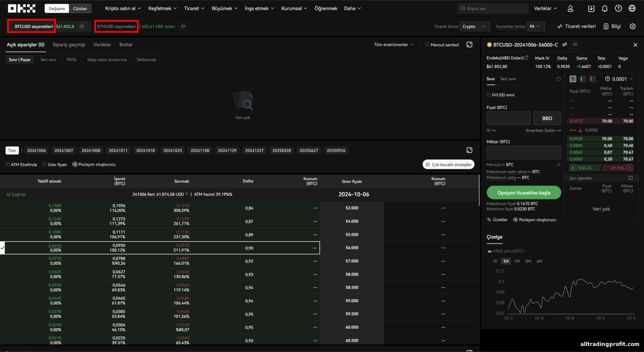Select combined buy-and-sell order book view
The width and height of the screenshot is (644, 352).
573,79
